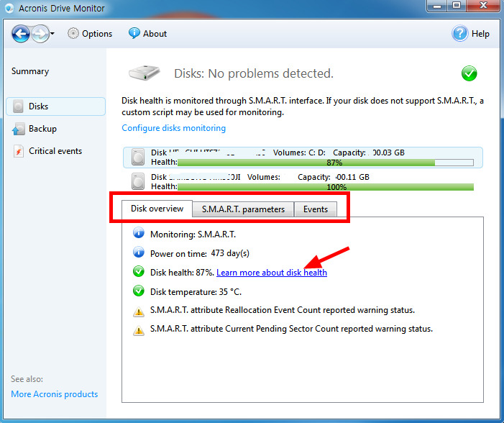Viewport: 504px width, 423px height.
Task: Open the Backup section icon
Action: coord(18,129)
